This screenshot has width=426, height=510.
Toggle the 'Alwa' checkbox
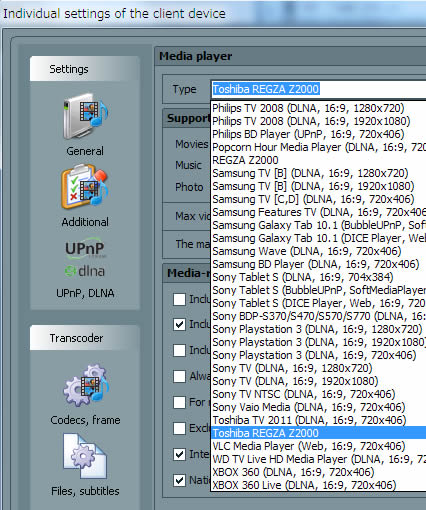click(179, 376)
